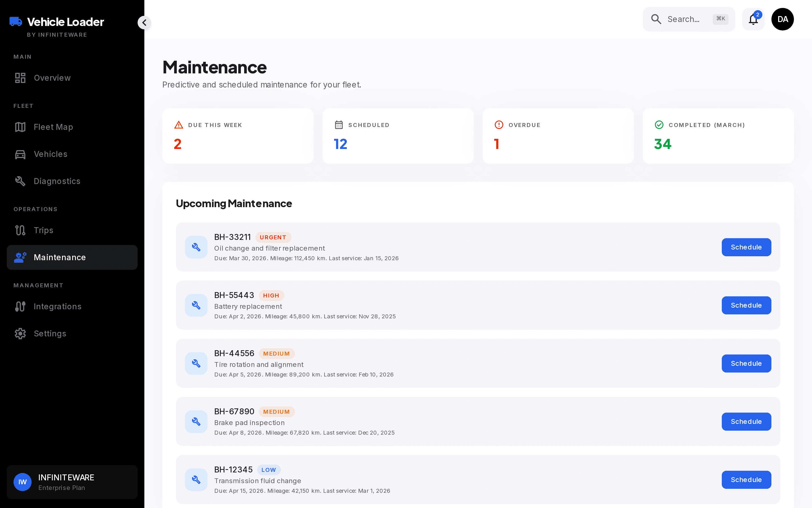Focus the Search input field
This screenshot has height=508, width=812.
689,19
